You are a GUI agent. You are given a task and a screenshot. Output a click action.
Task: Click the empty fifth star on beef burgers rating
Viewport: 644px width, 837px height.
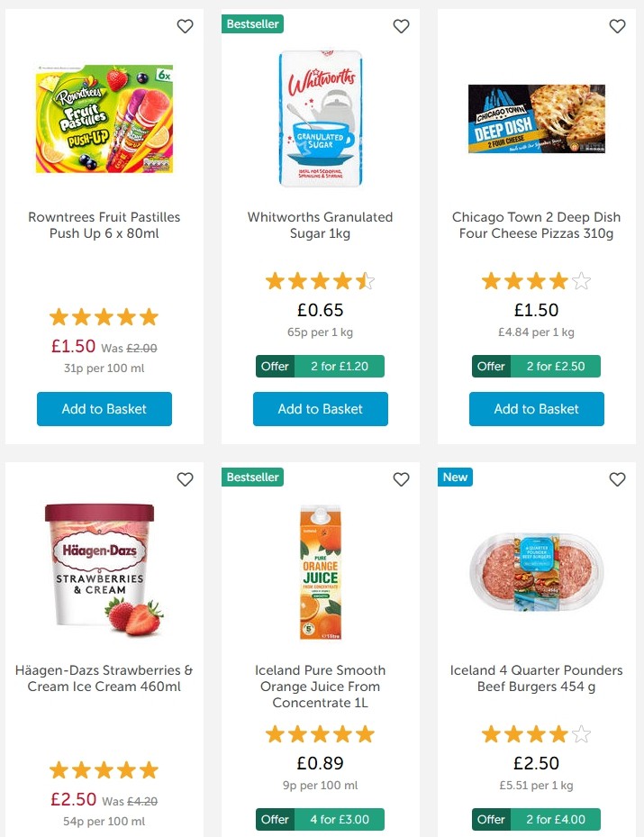(x=581, y=734)
